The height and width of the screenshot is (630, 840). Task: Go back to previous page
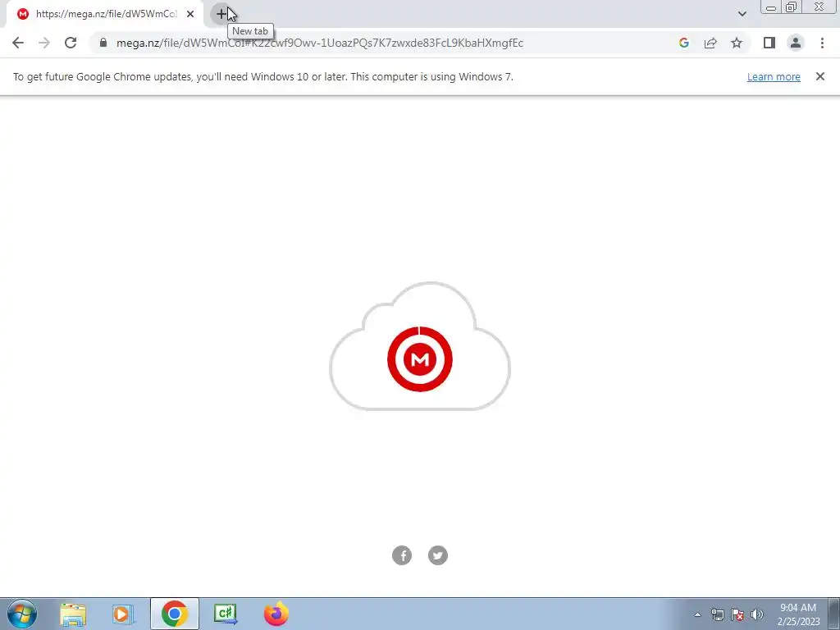tap(18, 43)
